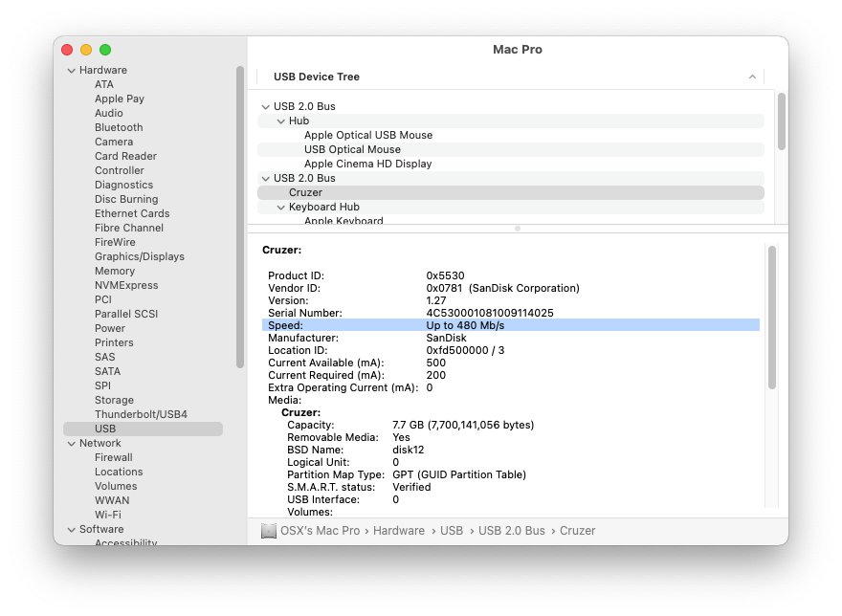
Task: Collapse the first USB 2.0 Bus node
Action: [x=265, y=107]
